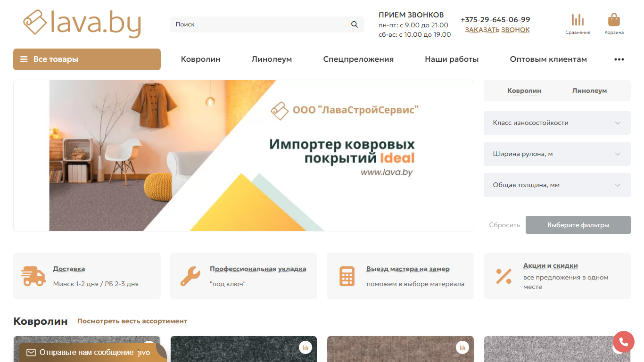Add the brown carpet to comparison
Screen dimensions: 644x362
click(462, 348)
